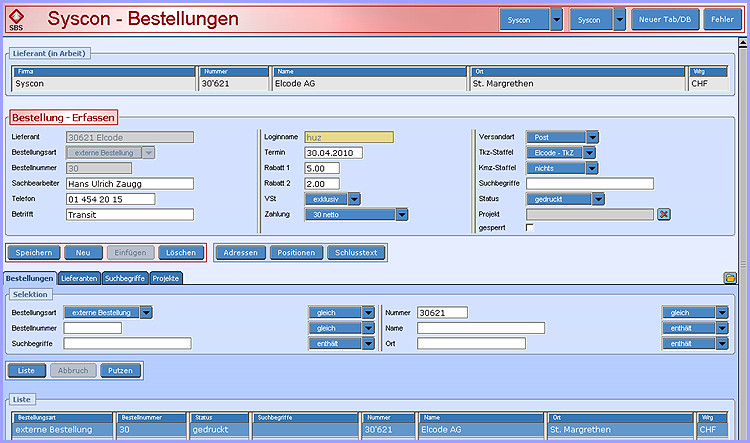Click the Neuer Tab/DB button
750x443 pixels.
665,19
